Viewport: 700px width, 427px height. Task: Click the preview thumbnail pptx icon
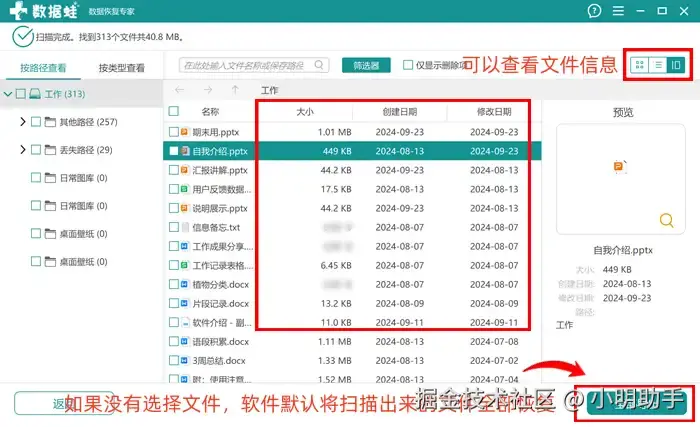click(619, 166)
